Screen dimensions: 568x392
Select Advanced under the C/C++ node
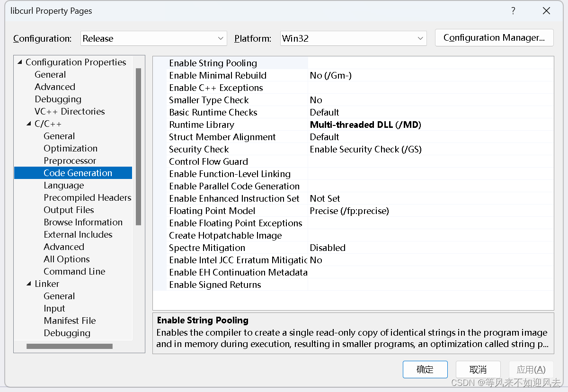(64, 247)
